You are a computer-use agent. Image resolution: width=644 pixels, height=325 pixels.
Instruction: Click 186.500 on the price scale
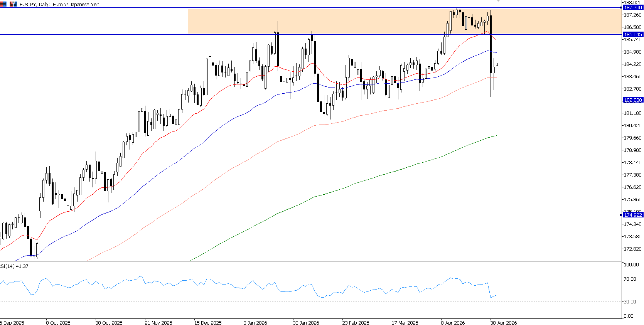[x=633, y=27]
